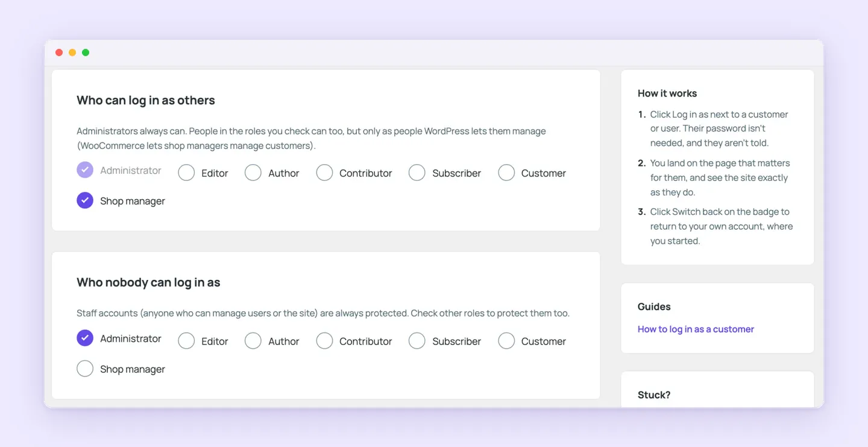868x447 pixels.
Task: Check Contributor under Who nobody can log in as
Action: (324, 341)
